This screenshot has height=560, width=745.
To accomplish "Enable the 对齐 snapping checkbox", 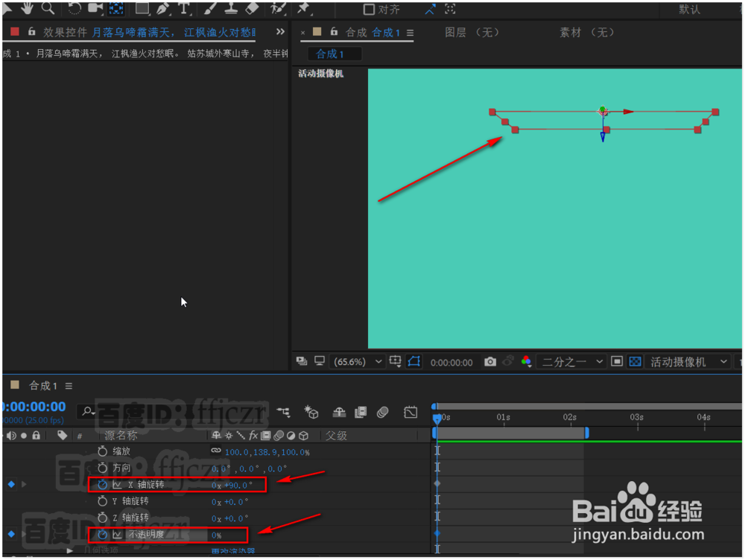I will (369, 9).
